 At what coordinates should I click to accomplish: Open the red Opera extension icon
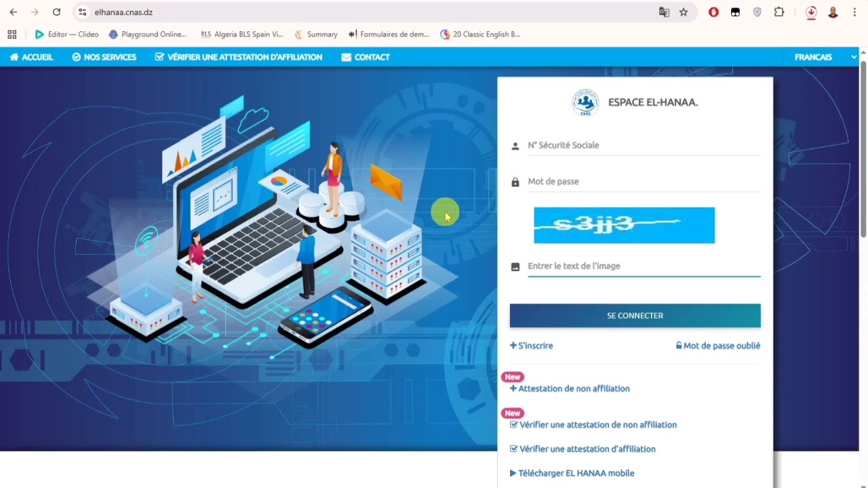pyautogui.click(x=713, y=12)
